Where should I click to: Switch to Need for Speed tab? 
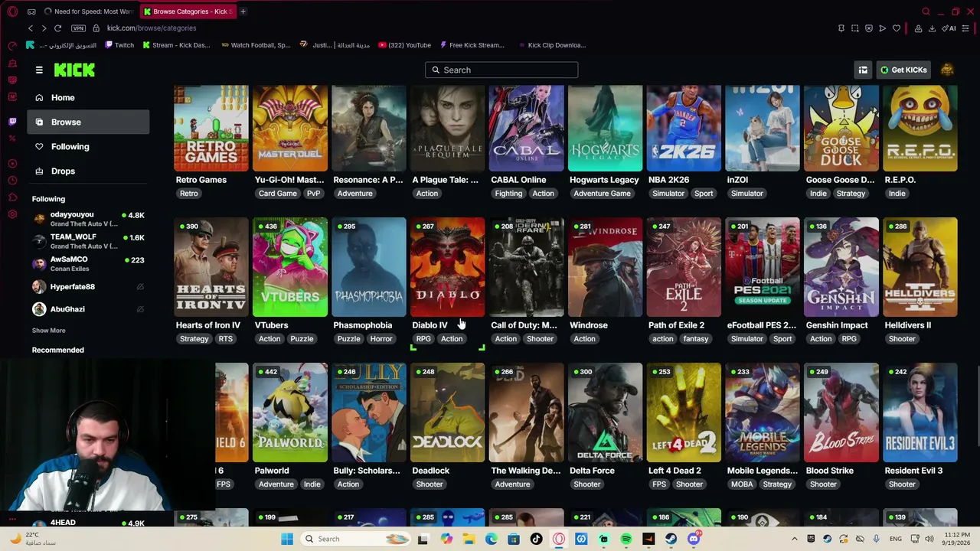tap(88, 11)
